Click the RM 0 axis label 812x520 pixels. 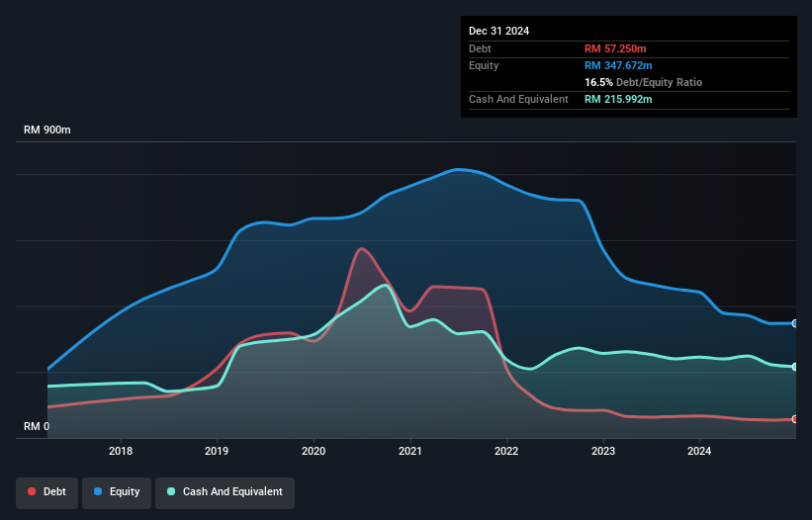click(x=37, y=426)
